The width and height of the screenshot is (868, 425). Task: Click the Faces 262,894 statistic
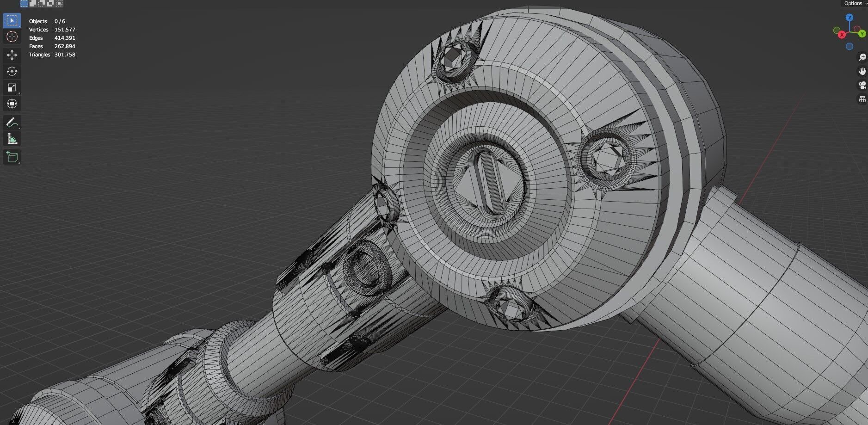(52, 46)
